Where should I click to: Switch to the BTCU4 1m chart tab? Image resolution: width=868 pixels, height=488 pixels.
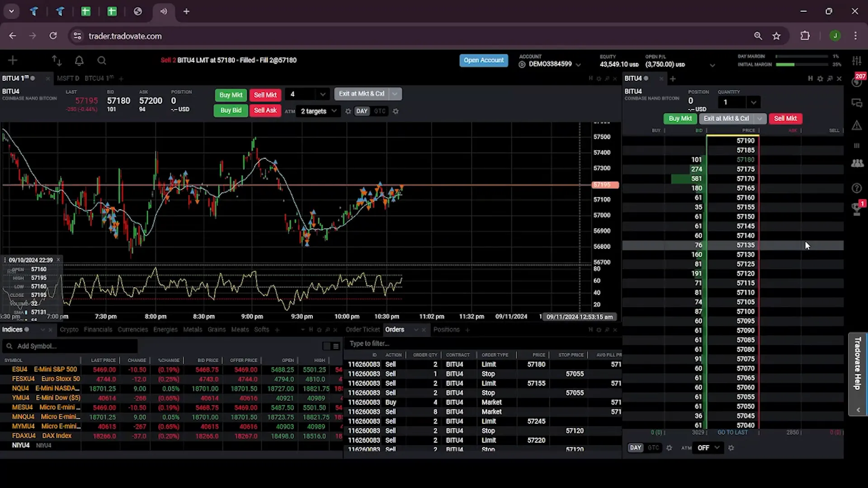(x=99, y=79)
